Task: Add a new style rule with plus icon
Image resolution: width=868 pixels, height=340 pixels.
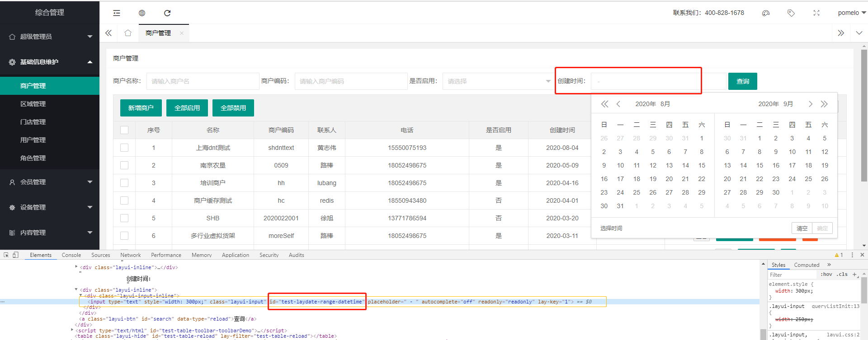Action: (854, 275)
